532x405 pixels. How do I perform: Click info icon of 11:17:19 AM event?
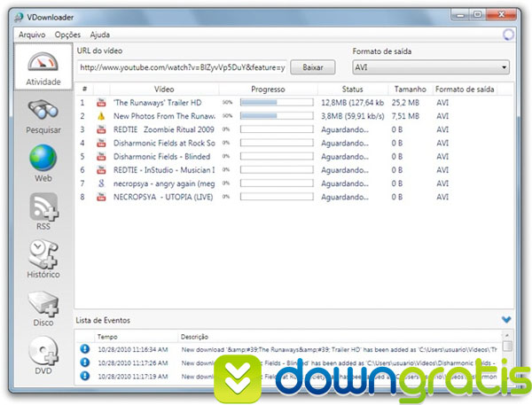[85, 376]
